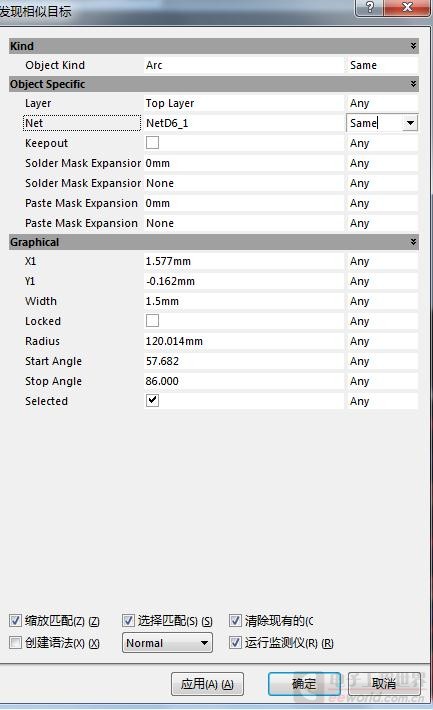The width and height of the screenshot is (433, 710).
Task: Uncheck the 选择匹配(S) option
Action: pyautogui.click(x=128, y=620)
